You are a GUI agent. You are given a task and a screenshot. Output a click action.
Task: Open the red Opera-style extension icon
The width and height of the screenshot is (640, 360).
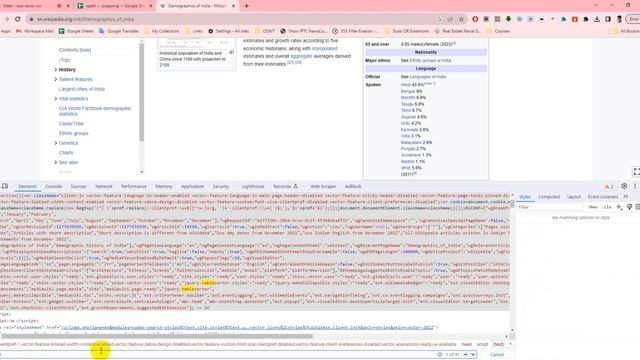click(x=475, y=19)
